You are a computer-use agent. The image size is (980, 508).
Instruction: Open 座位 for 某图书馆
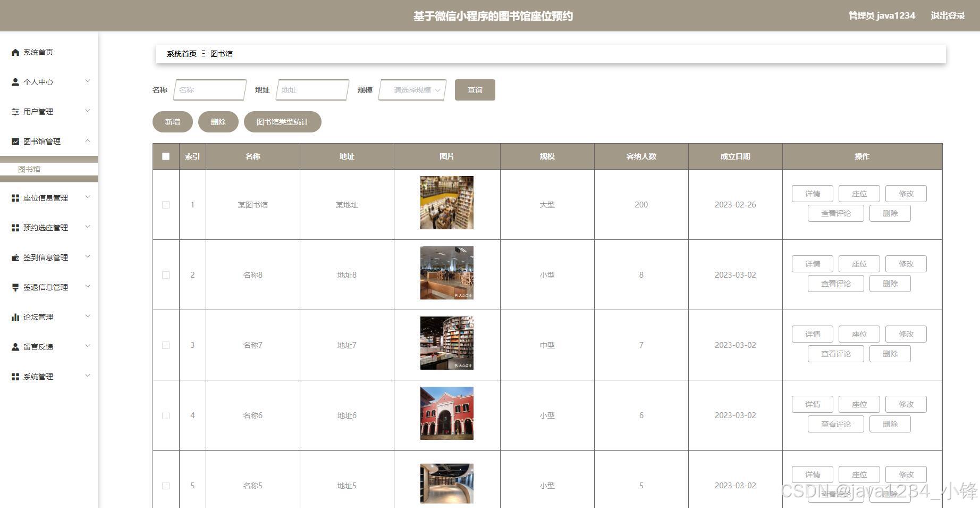[x=859, y=194]
